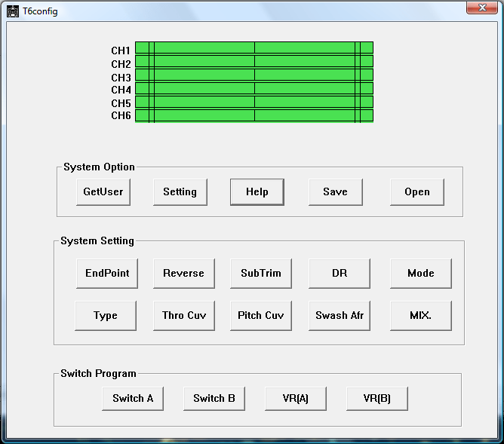Configure Switch A

point(133,399)
